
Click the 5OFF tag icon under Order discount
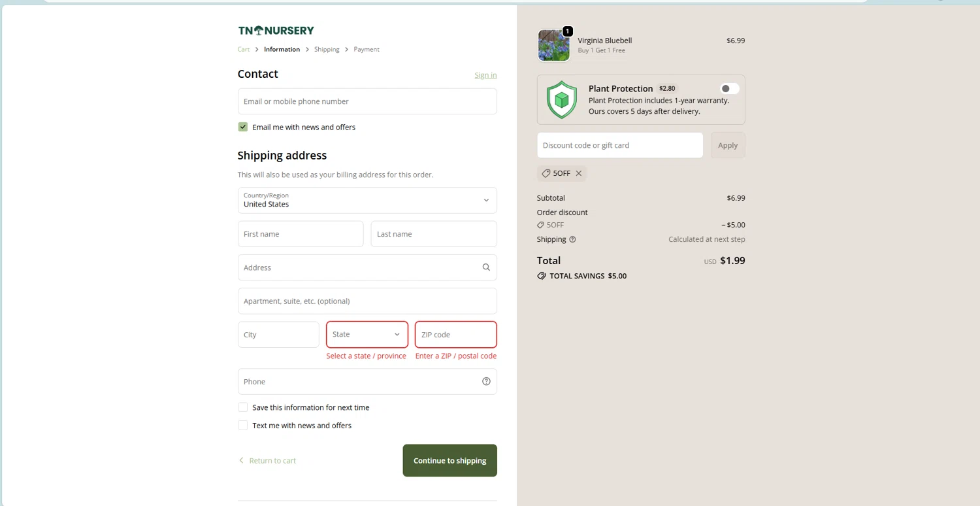pyautogui.click(x=540, y=225)
